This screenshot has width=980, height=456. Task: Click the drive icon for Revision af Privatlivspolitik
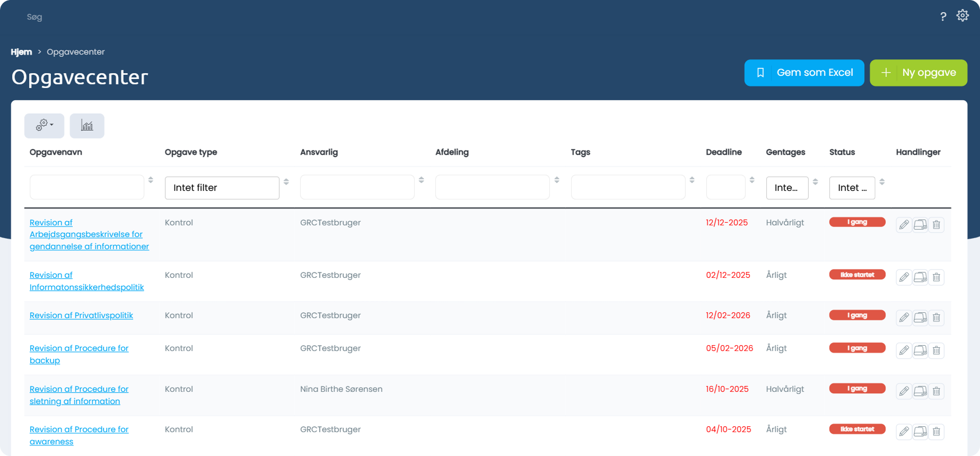point(921,318)
